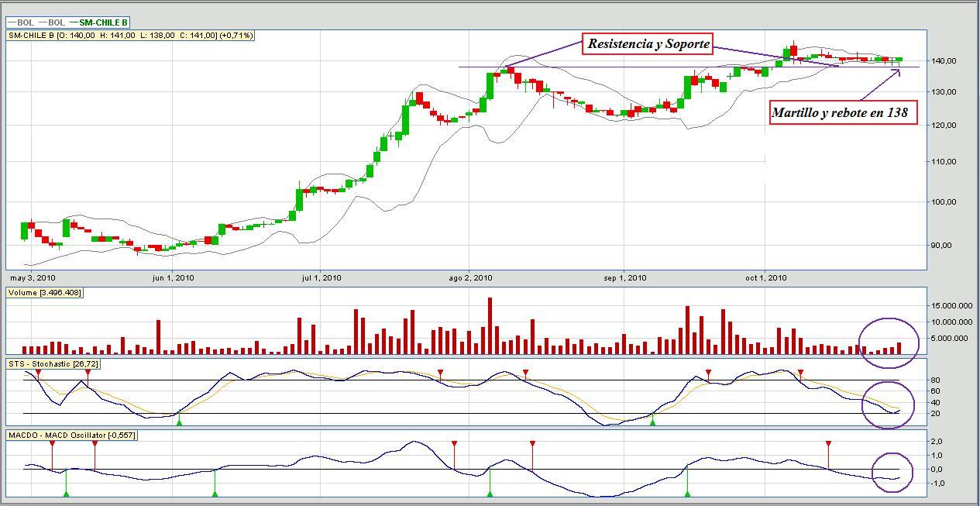Screen dimensions: 980x506
Task: Click the 10.000.000 volume axis value
Action: click(x=951, y=322)
